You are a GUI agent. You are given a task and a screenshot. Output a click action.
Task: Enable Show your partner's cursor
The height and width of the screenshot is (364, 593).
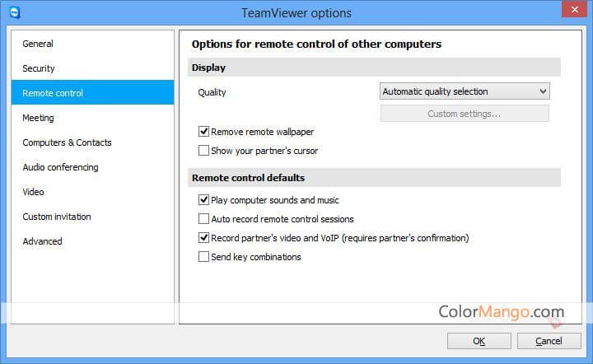(203, 151)
